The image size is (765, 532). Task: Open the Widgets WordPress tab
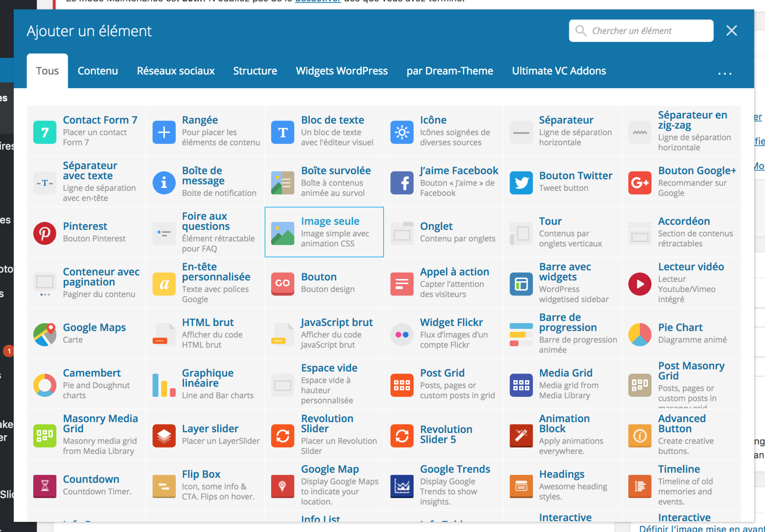click(342, 71)
